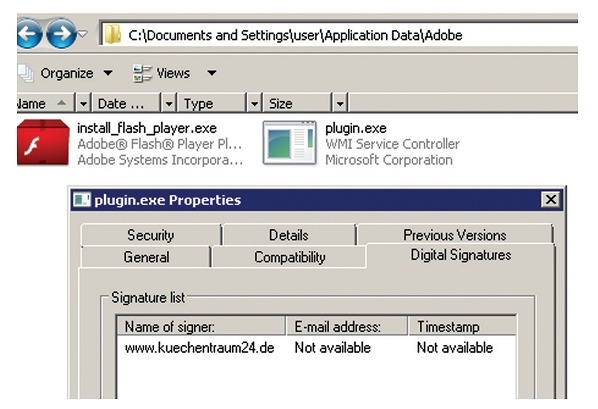Switch to the Details tab
The height and width of the screenshot is (409, 598).
289,235
